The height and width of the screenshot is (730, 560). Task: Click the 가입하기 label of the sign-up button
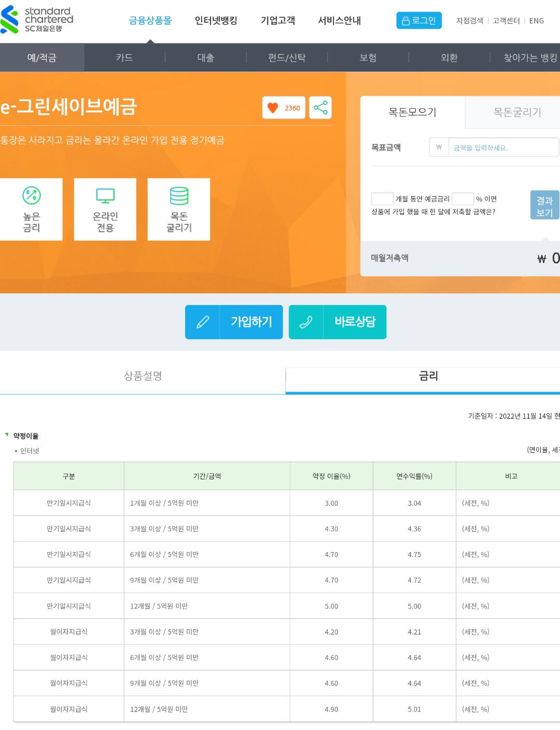pos(251,322)
